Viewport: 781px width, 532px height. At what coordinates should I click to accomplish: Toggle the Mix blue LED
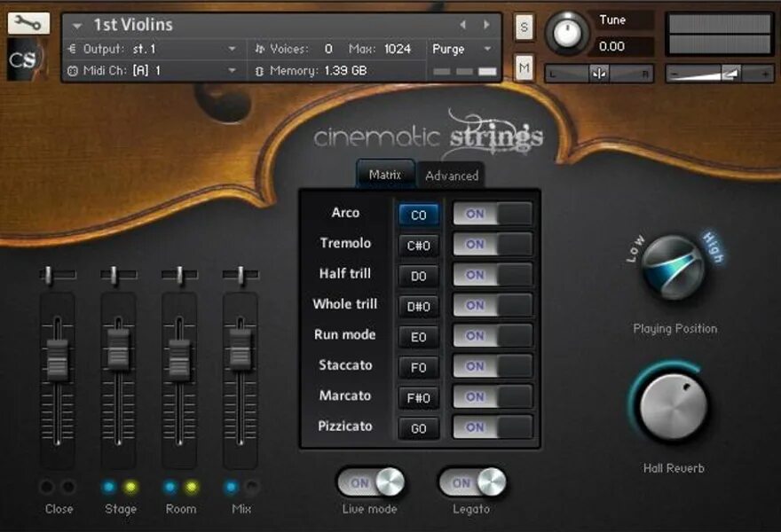pyautogui.click(x=231, y=487)
